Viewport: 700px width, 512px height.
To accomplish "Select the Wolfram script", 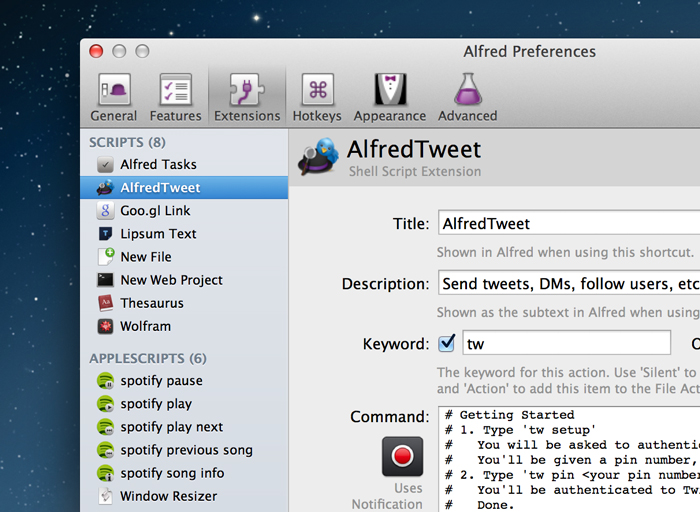I will [184, 326].
